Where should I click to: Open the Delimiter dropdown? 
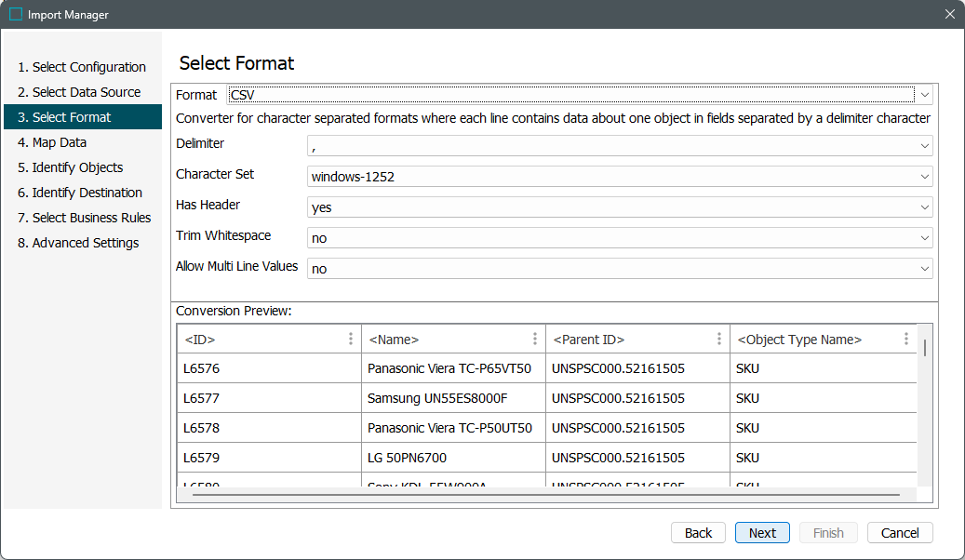click(925, 146)
